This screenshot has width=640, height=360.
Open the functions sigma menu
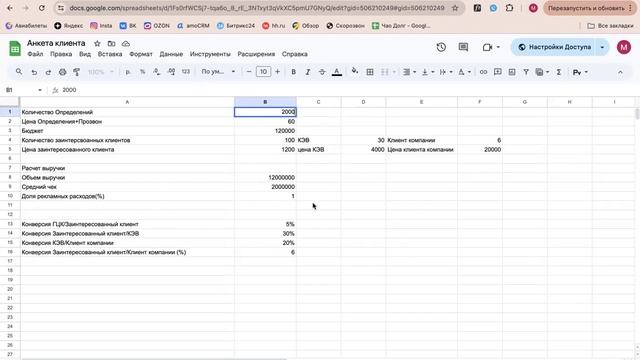[559, 72]
